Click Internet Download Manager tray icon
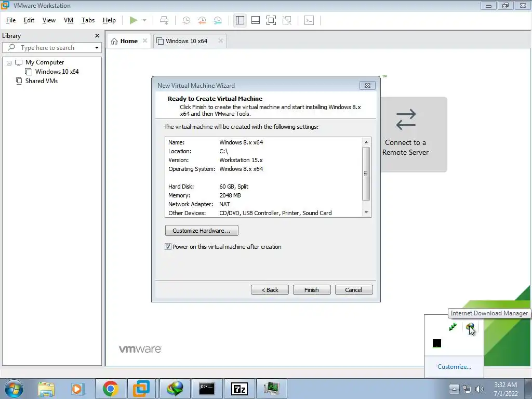532x399 pixels. (x=470, y=327)
